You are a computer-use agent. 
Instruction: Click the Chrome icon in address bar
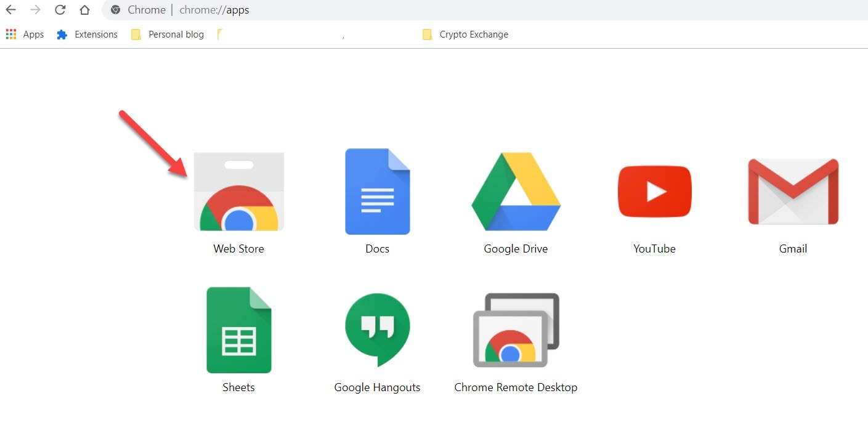click(x=115, y=10)
